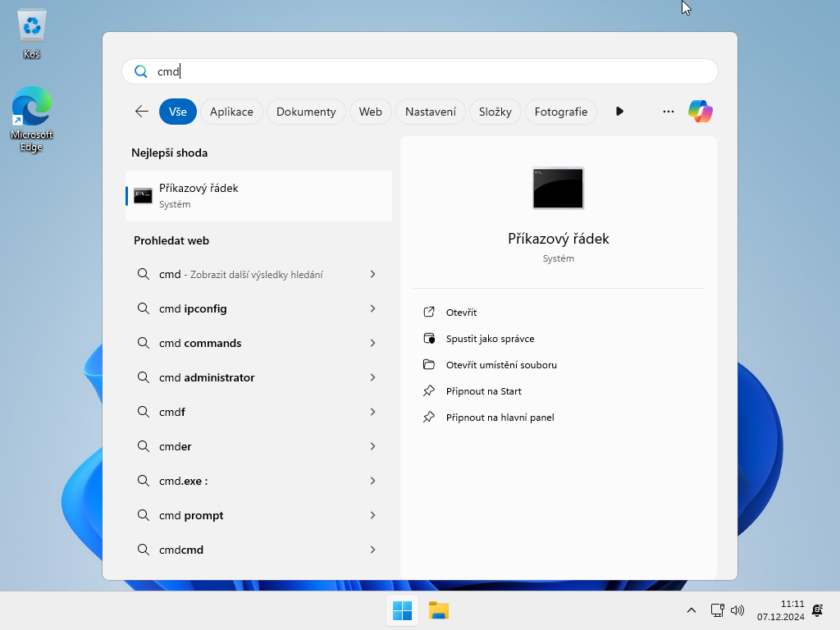Expand the 'cmd ipconfig' suggestion arrow
Image resolution: width=840 pixels, height=630 pixels.
click(372, 308)
